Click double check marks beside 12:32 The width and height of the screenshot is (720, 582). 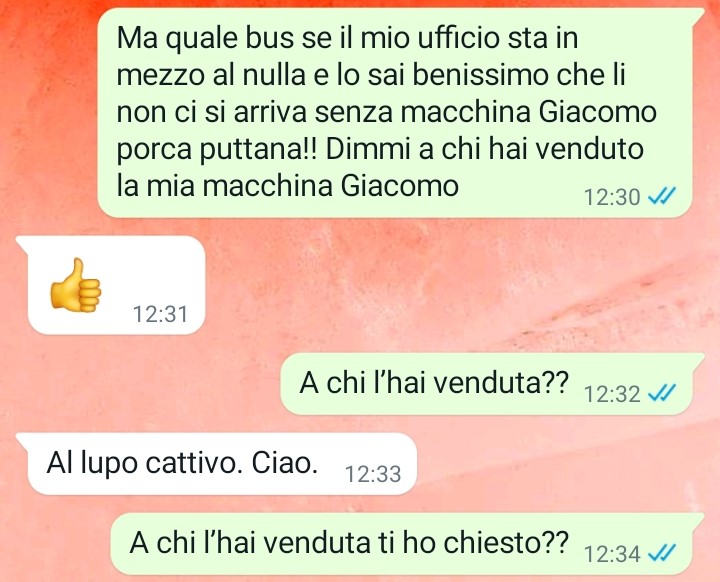[662, 393]
